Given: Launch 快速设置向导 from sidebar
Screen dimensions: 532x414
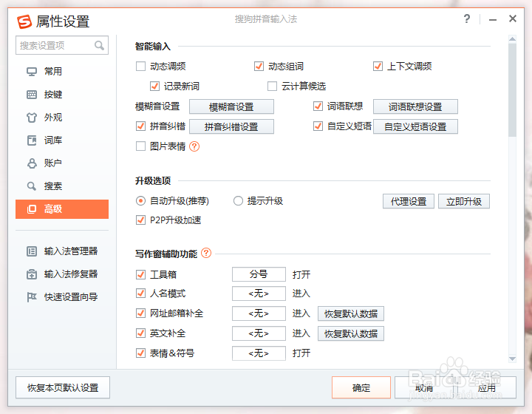Looking at the screenshot, I should coord(62,297).
